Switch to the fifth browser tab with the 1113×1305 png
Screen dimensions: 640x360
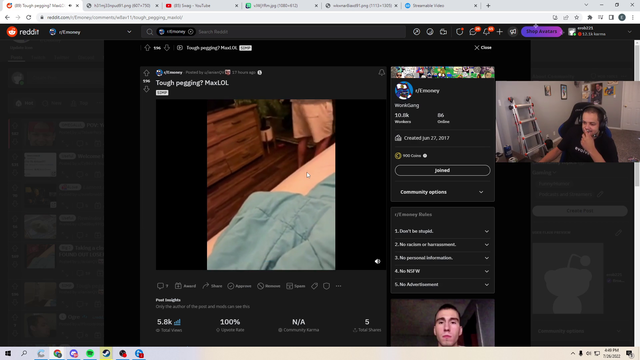click(x=361, y=6)
